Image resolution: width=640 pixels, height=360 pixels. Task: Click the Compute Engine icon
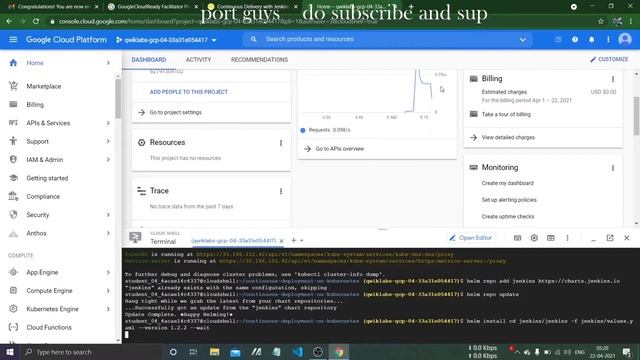click(x=13, y=291)
